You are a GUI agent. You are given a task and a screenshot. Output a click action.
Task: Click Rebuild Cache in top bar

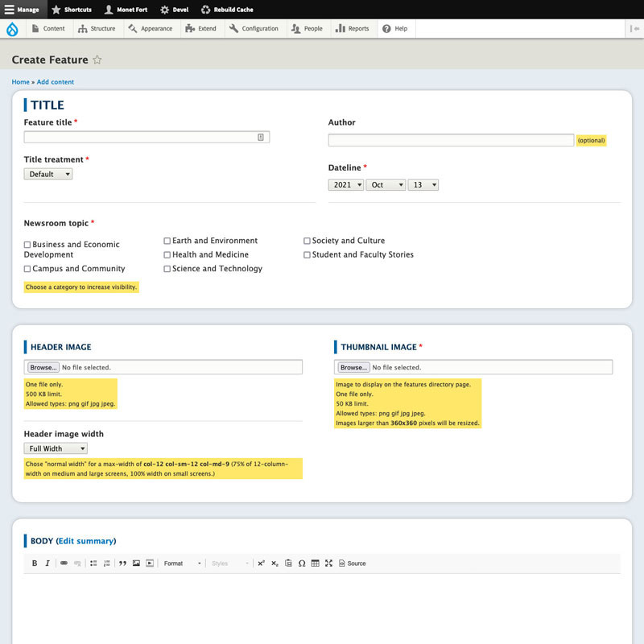pyautogui.click(x=227, y=10)
